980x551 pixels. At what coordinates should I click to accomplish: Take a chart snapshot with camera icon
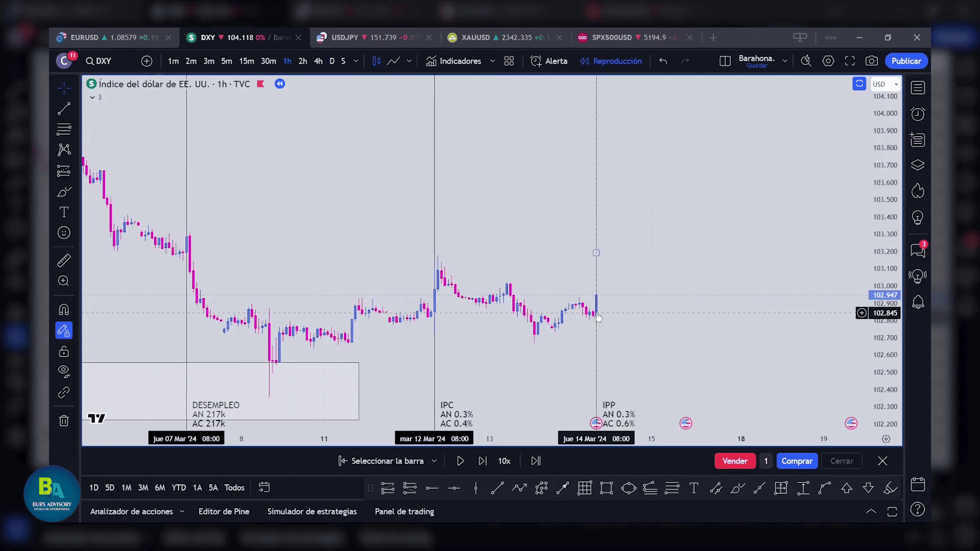coord(872,61)
